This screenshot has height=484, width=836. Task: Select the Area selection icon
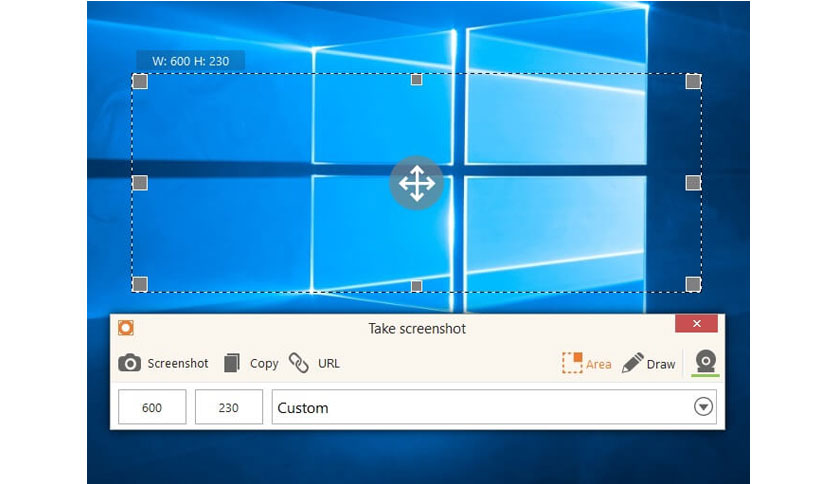572,363
